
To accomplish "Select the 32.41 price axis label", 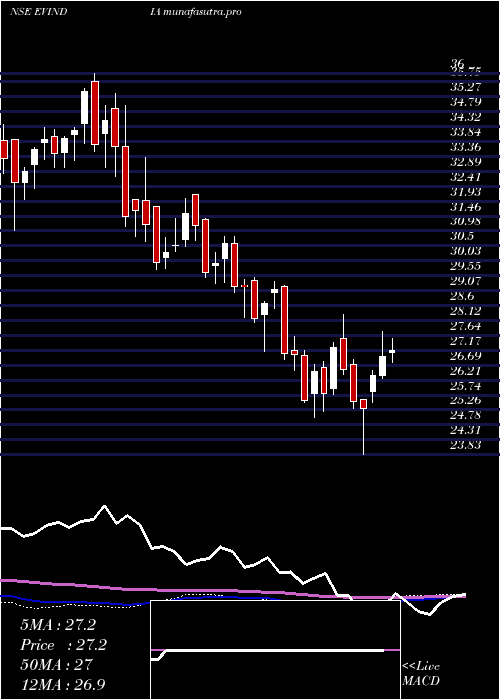I will point(466,177).
